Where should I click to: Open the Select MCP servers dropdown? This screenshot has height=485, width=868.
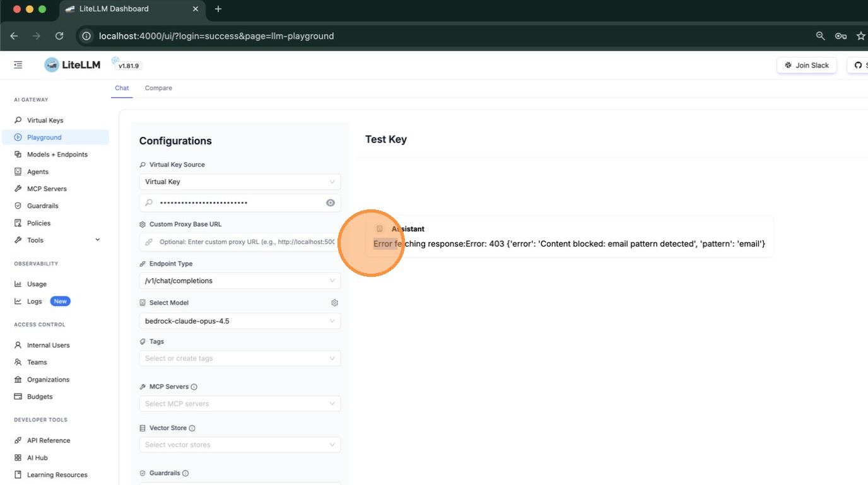click(x=240, y=404)
